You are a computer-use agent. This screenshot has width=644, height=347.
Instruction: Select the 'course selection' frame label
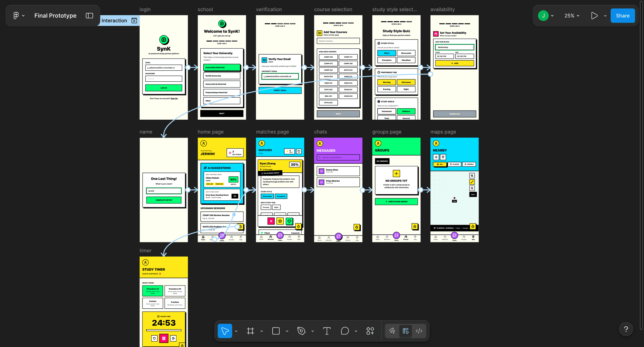[333, 9]
